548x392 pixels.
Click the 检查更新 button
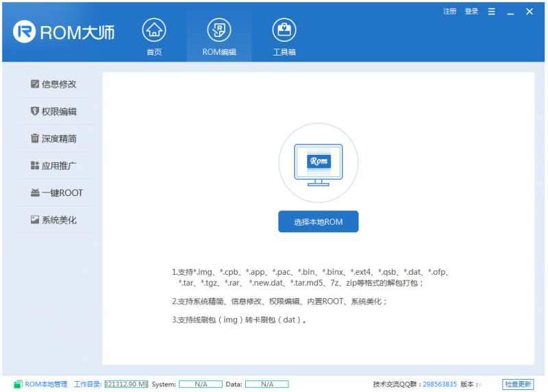[x=518, y=384]
